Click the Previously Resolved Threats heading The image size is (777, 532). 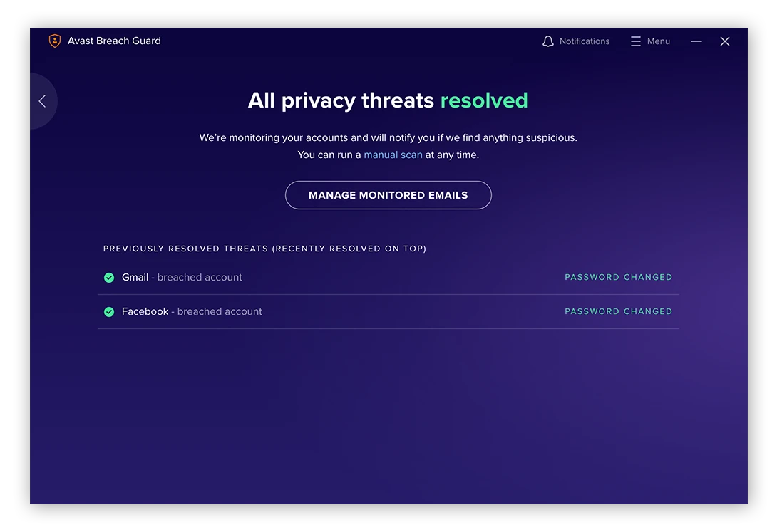tap(264, 249)
